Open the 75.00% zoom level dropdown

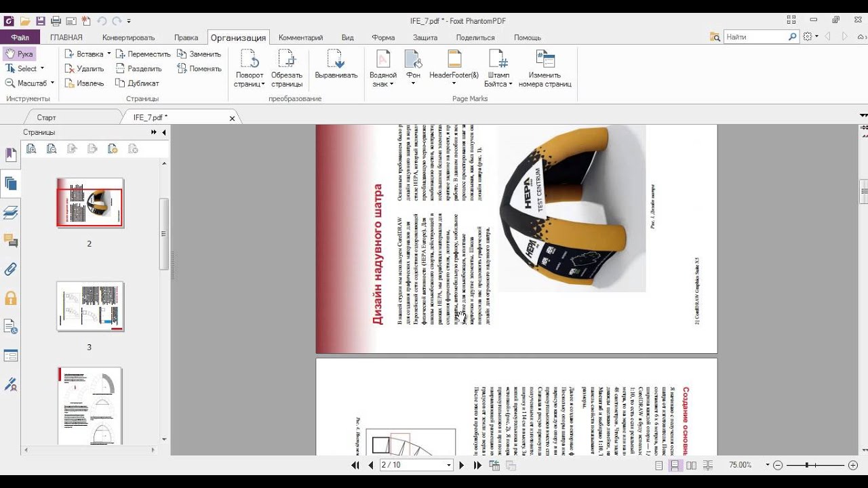coord(767,465)
